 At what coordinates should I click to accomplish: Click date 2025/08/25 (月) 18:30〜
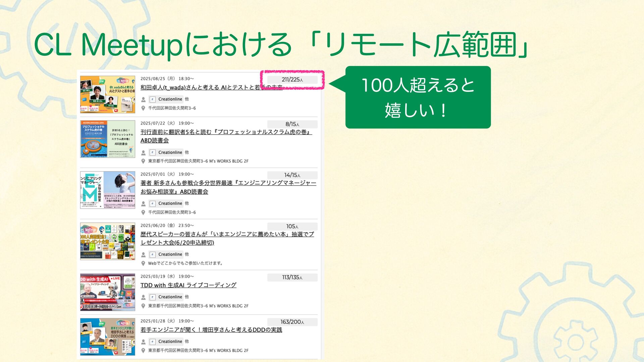pyautogui.click(x=167, y=79)
